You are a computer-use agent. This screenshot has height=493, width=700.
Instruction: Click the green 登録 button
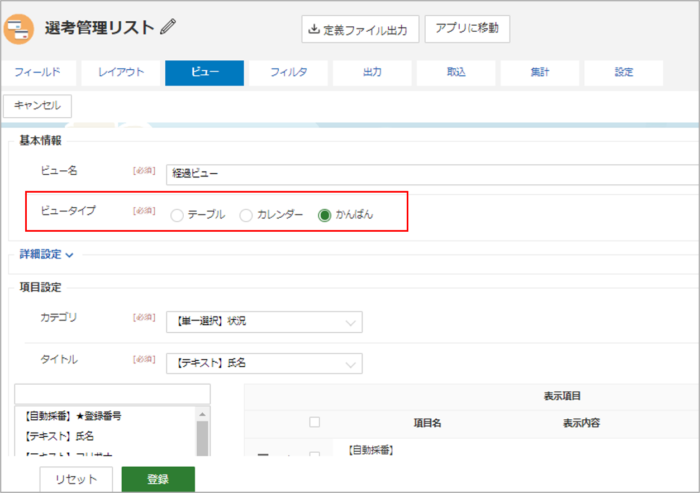click(158, 479)
